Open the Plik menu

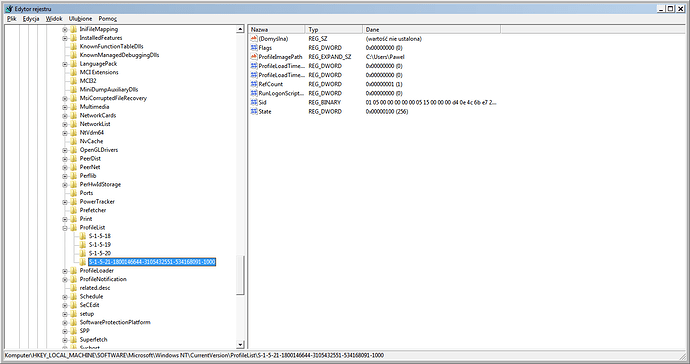tap(11, 19)
